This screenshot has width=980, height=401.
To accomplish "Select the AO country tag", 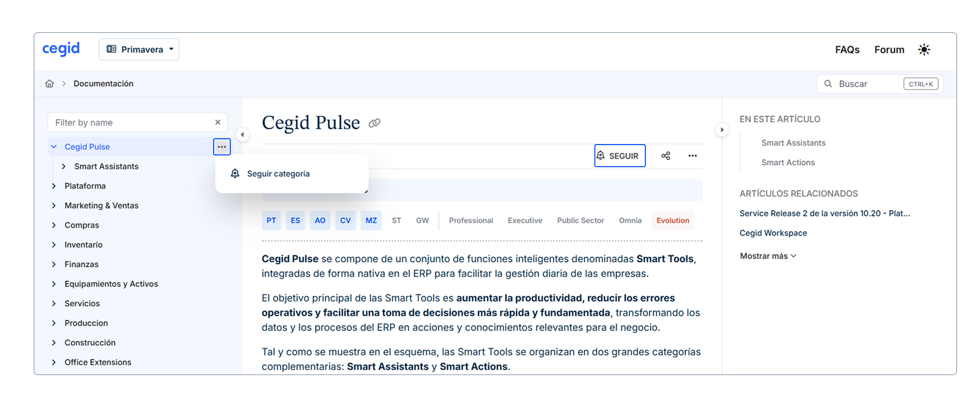I will coord(320,221).
